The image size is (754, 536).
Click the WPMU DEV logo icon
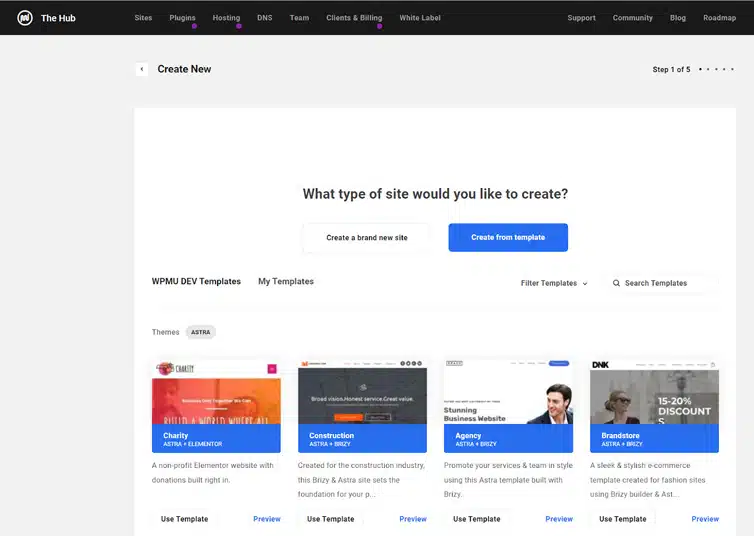[x=25, y=18]
